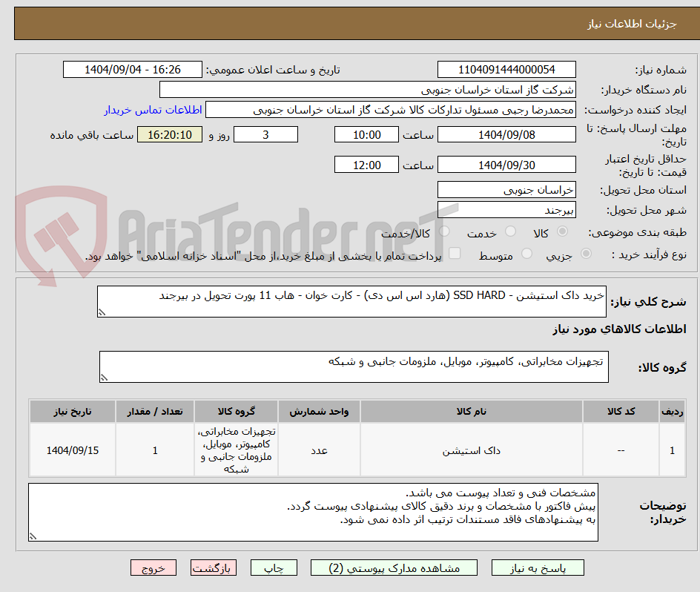This screenshot has height=592, width=700.
Task: Click the requester field محمدرضا رجبی
Action: click(x=391, y=110)
